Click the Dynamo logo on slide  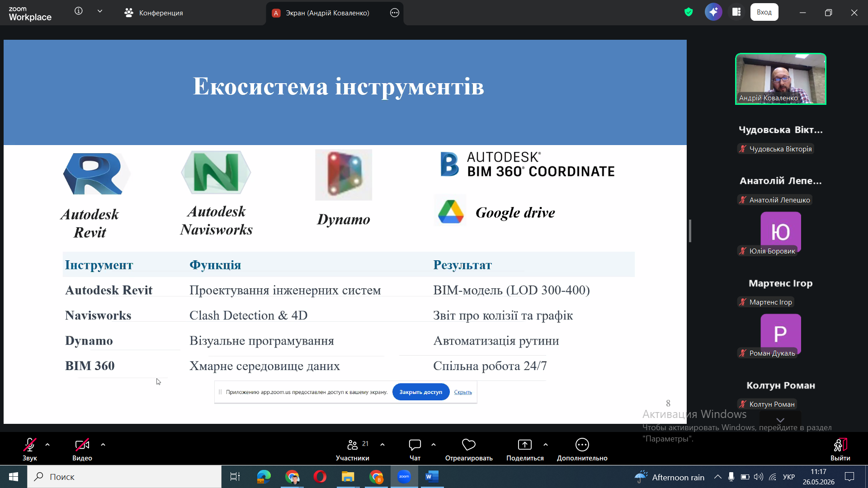pos(344,175)
